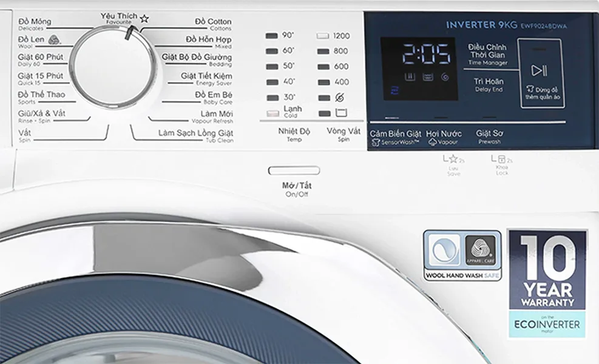Click the Lạnh Cold indicator light

pos(272,113)
